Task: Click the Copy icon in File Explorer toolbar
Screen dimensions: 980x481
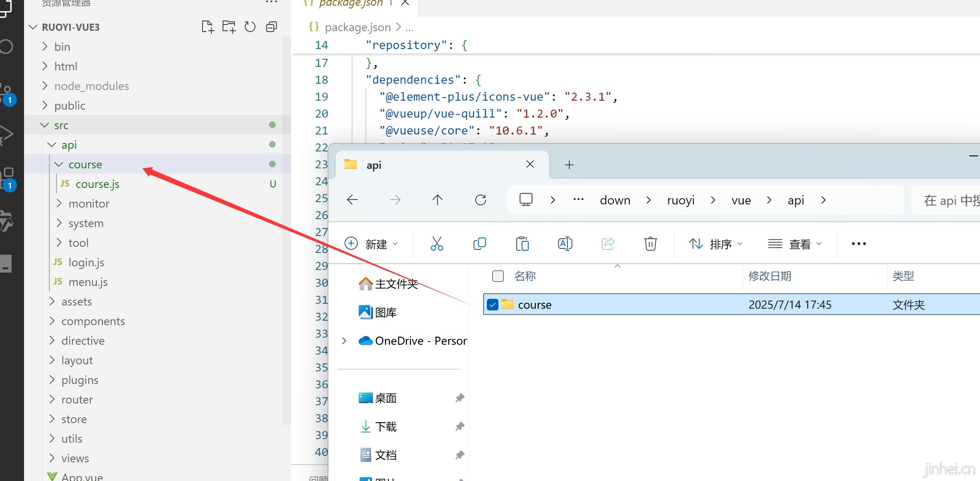Action: pyautogui.click(x=480, y=244)
